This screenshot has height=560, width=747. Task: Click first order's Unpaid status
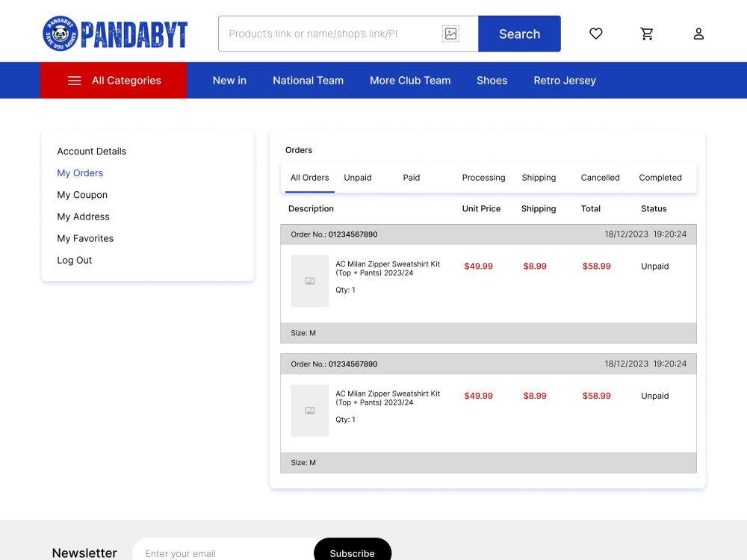click(x=654, y=267)
